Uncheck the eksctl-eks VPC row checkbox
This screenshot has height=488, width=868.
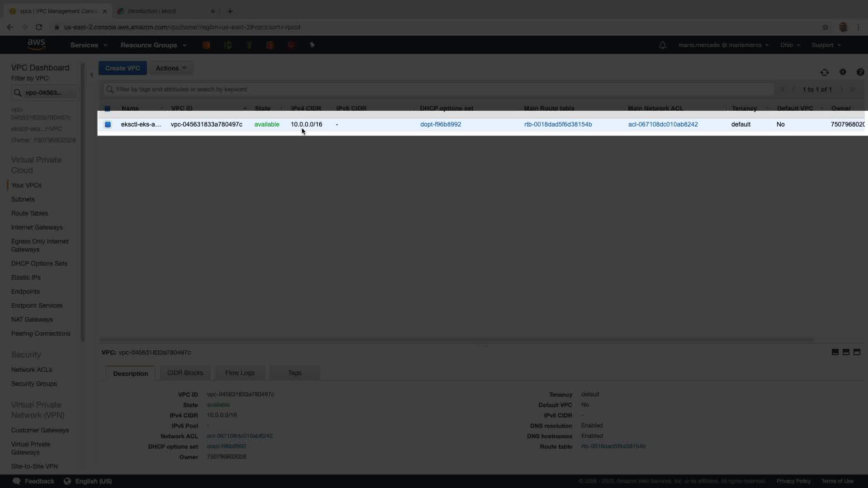[x=108, y=124]
